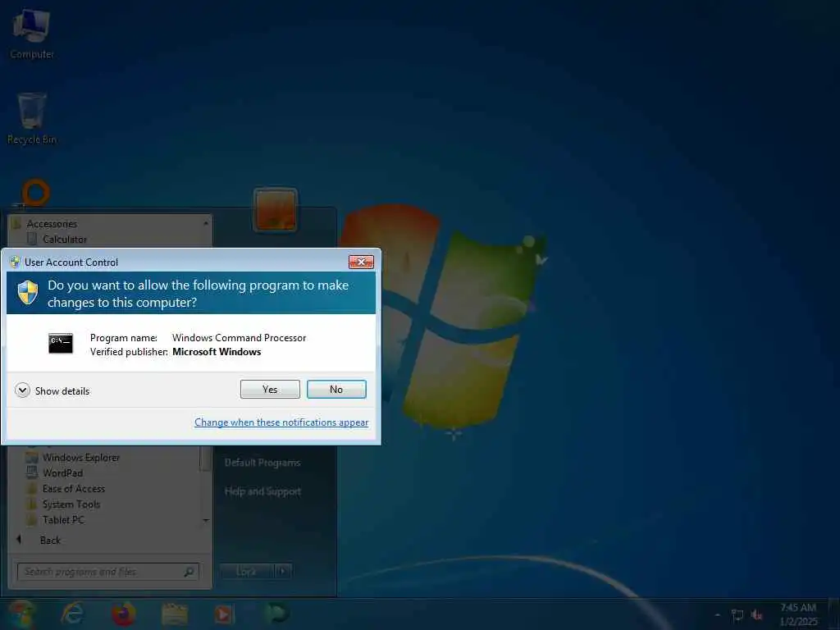
Task: Click No in the User Account Control dialog
Action: point(336,390)
